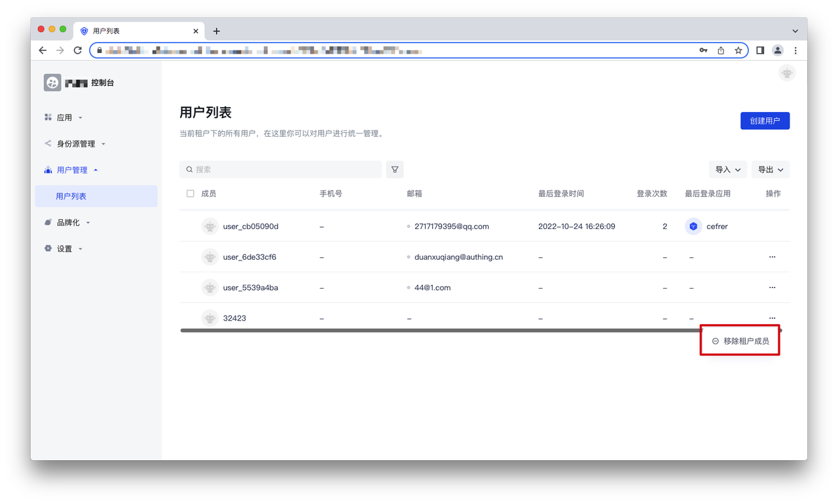Select 用户列表 in the sidebar
The height and width of the screenshot is (504, 838).
click(71, 196)
